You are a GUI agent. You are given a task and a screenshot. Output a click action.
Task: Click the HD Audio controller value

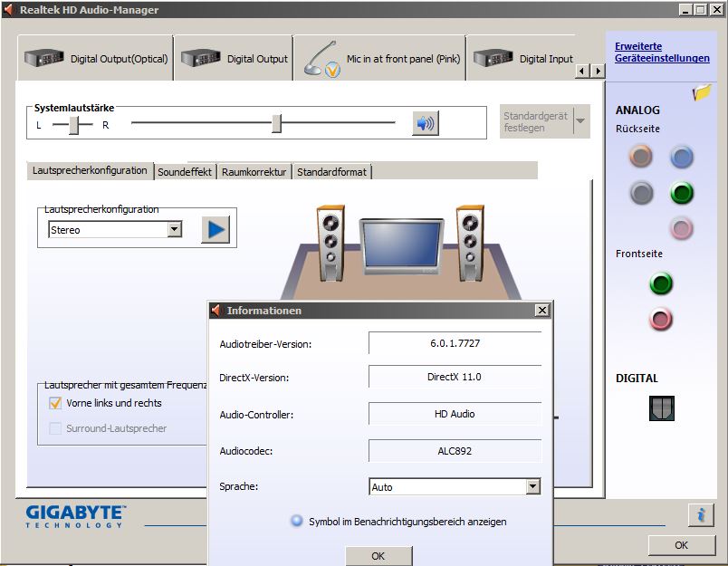(455, 414)
